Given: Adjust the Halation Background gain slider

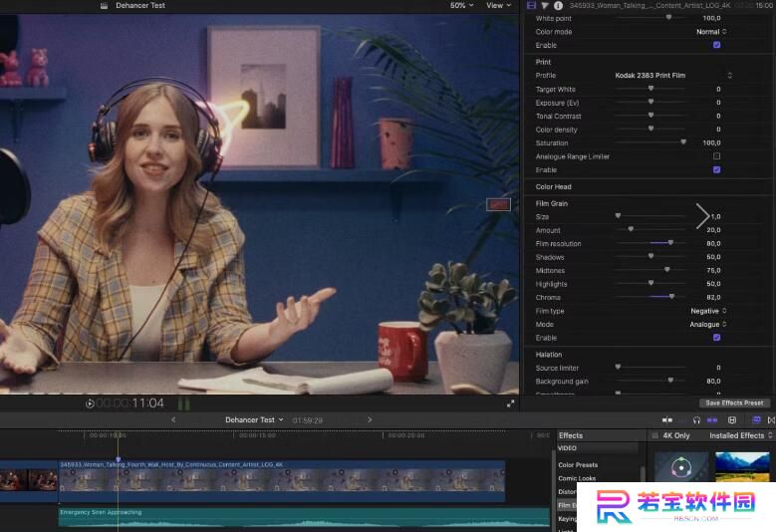Looking at the screenshot, I should click(670, 381).
